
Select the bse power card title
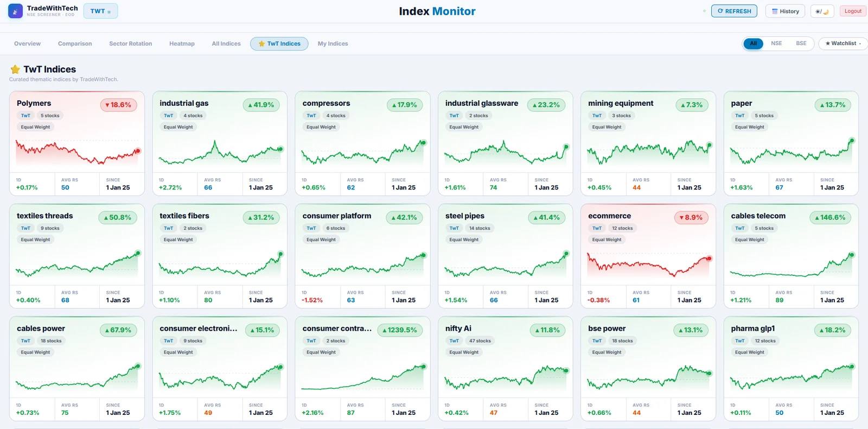click(607, 329)
